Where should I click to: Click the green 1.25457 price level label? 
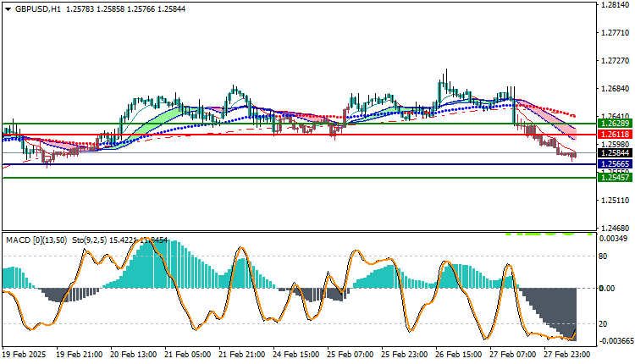coord(616,177)
